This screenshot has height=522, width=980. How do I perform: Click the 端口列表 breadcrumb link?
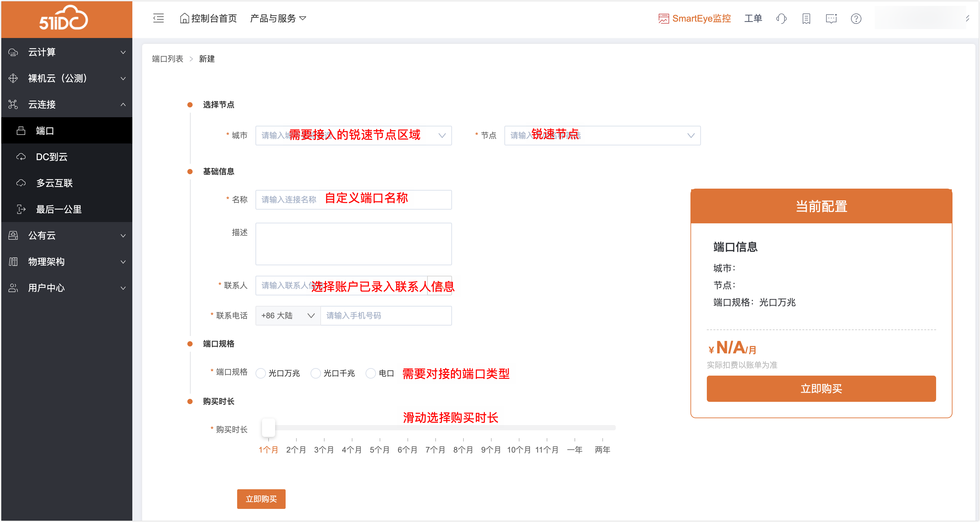[167, 59]
